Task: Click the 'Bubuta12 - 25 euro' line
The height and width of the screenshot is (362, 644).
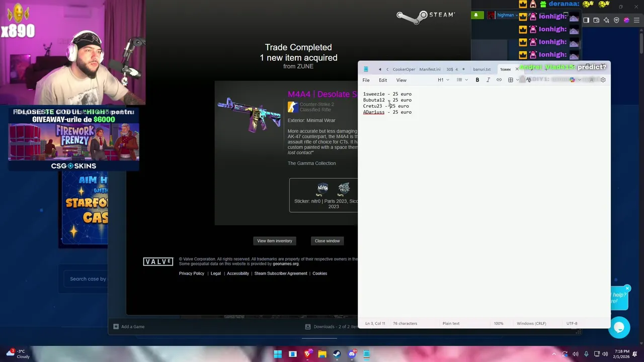Action: pyautogui.click(x=387, y=100)
